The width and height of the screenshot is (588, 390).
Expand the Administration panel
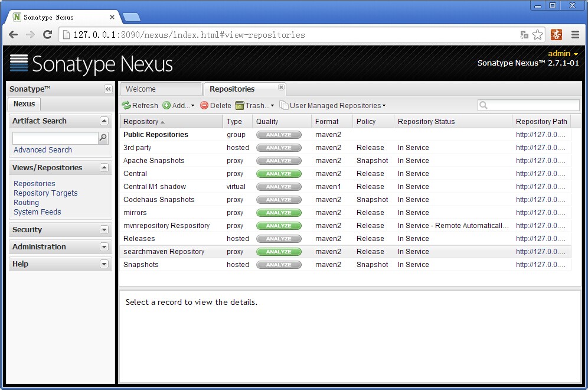tap(104, 247)
